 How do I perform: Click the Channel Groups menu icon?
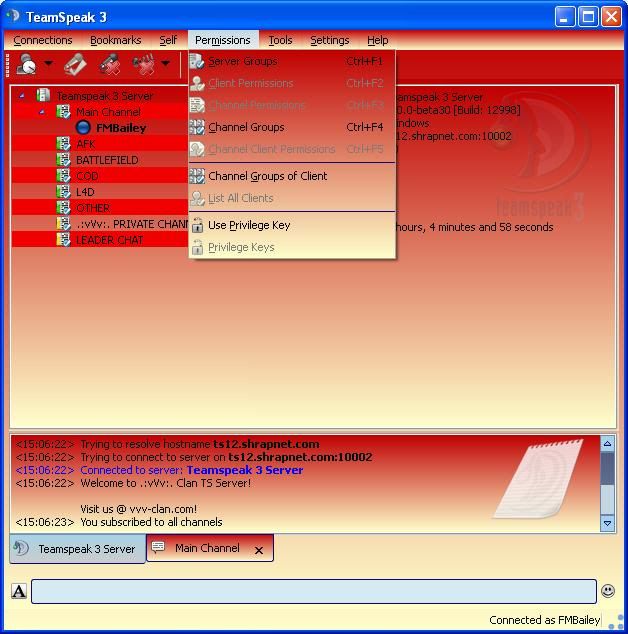[x=197, y=127]
